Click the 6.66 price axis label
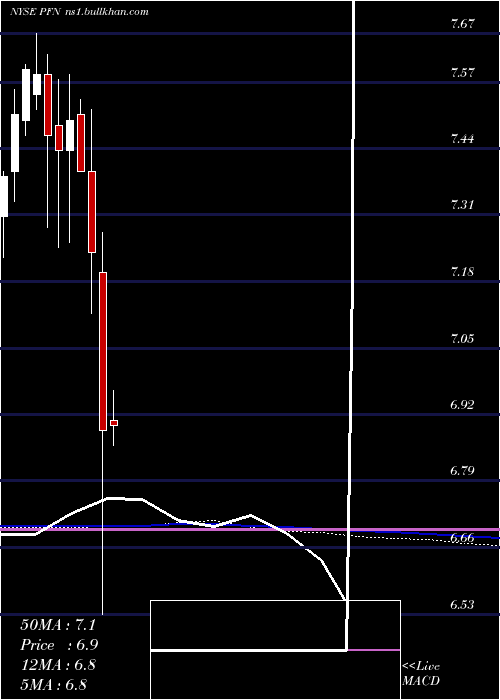The image size is (500, 700). click(x=462, y=538)
